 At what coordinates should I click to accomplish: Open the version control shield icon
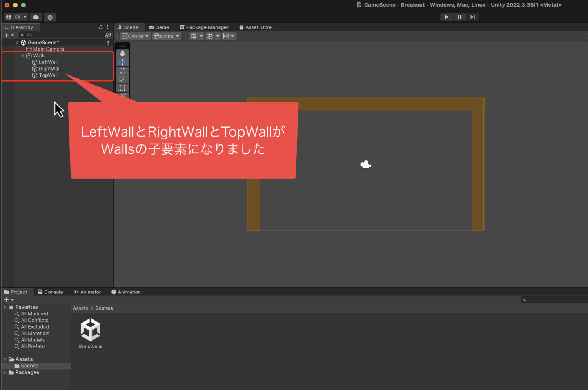click(50, 17)
